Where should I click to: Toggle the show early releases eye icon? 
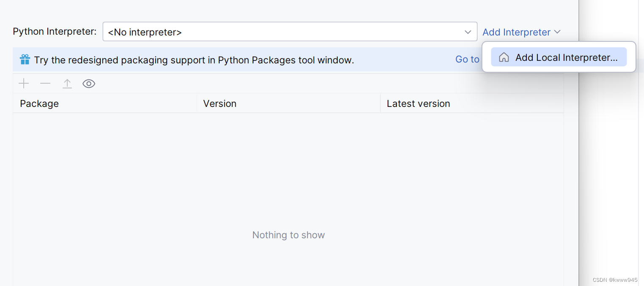(89, 84)
